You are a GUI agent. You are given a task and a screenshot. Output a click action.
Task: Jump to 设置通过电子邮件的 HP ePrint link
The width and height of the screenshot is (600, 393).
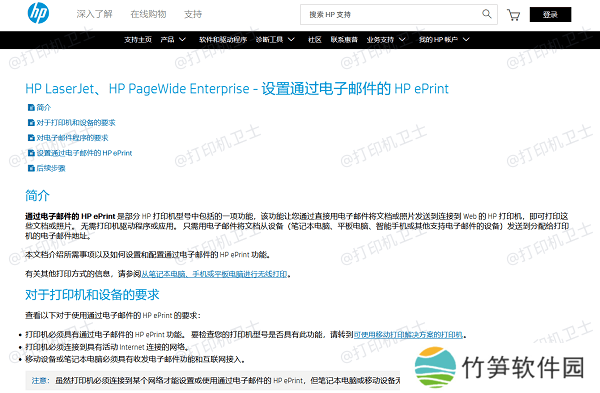click(84, 153)
